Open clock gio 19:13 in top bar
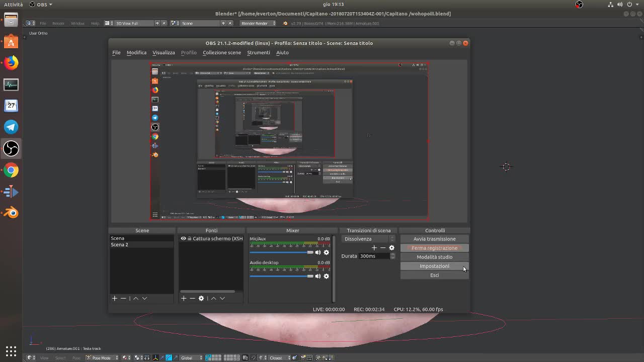The height and width of the screenshot is (362, 644). pyautogui.click(x=333, y=4)
